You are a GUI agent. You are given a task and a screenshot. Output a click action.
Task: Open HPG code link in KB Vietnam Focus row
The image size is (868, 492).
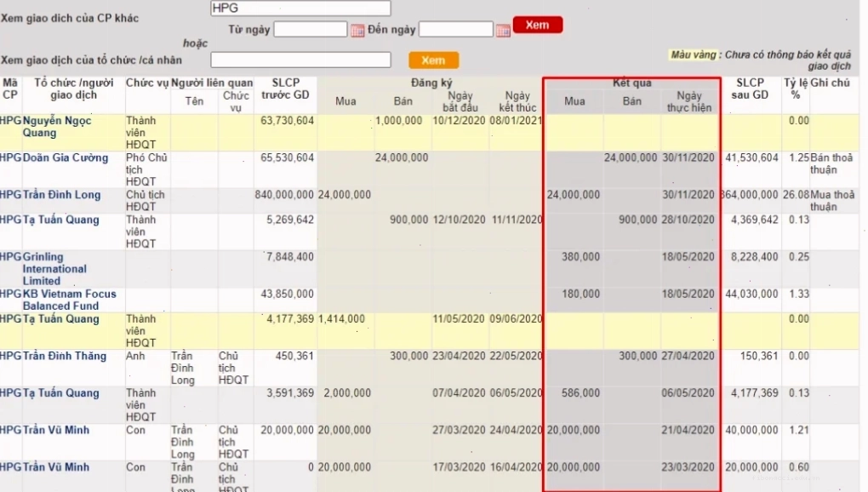tap(10, 294)
